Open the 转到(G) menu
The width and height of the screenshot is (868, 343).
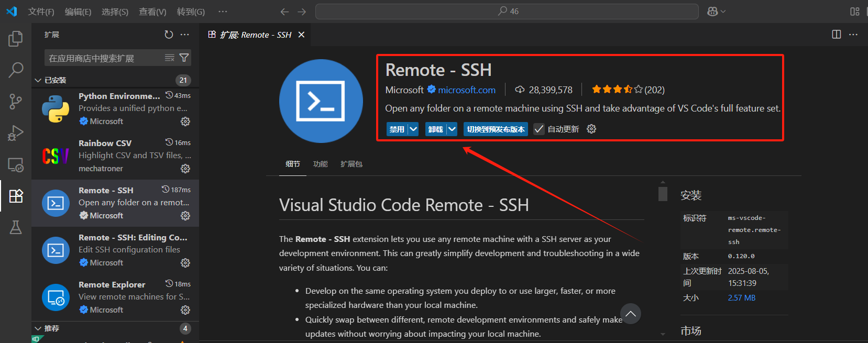pyautogui.click(x=191, y=12)
